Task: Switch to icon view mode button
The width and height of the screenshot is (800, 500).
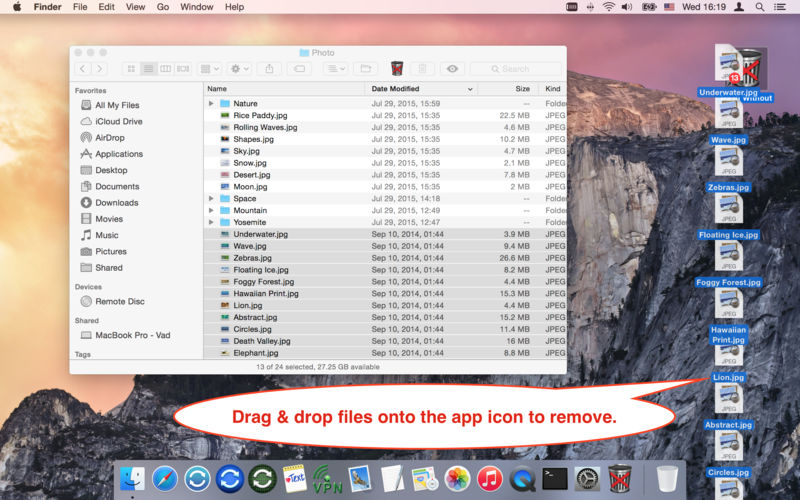Action: (131, 68)
